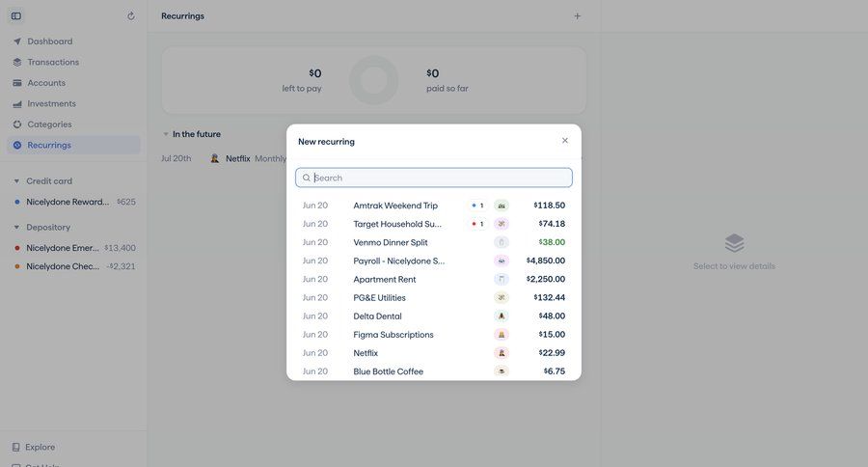
Task: Click the Apartment Rent category icon
Action: (x=502, y=279)
